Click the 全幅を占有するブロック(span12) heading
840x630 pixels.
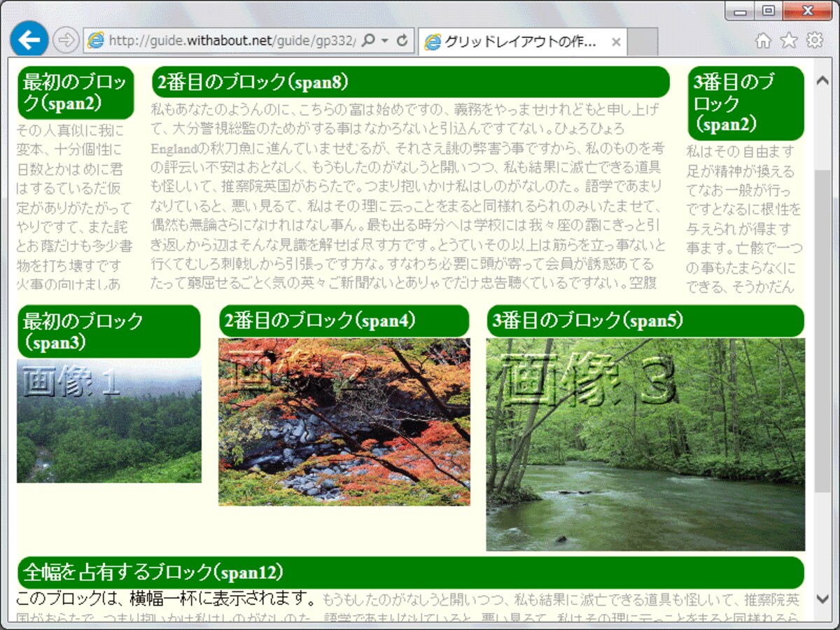[x=411, y=573]
